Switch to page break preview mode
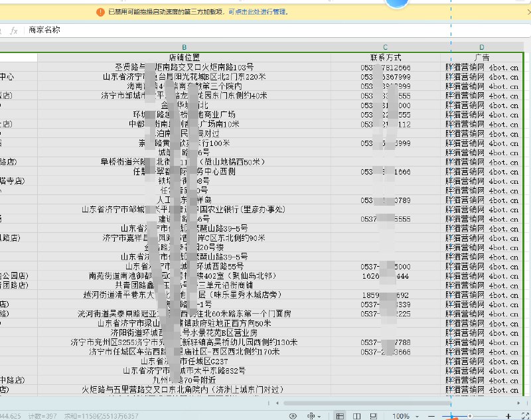Screen dimensions: 531x420 372,415
